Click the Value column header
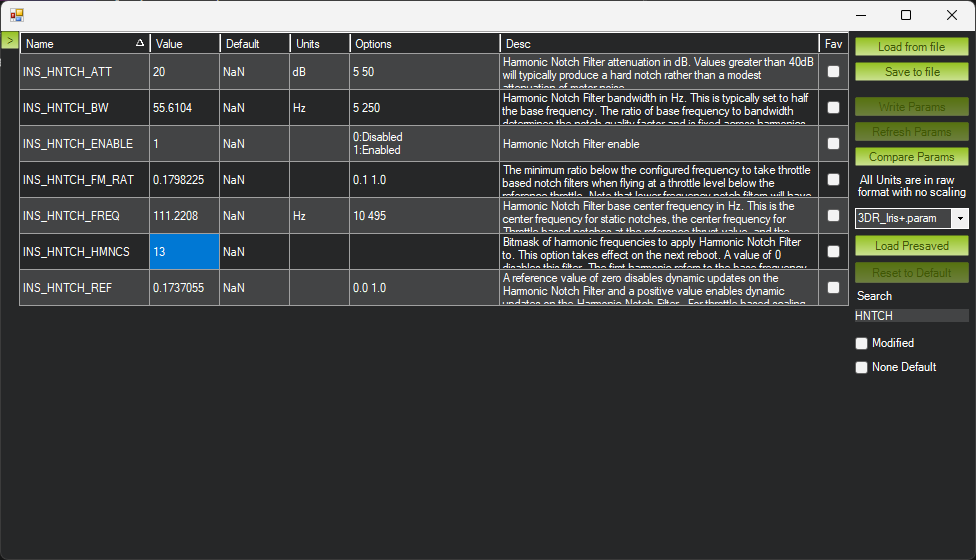Screen dimensions: 976x560 coord(184,44)
